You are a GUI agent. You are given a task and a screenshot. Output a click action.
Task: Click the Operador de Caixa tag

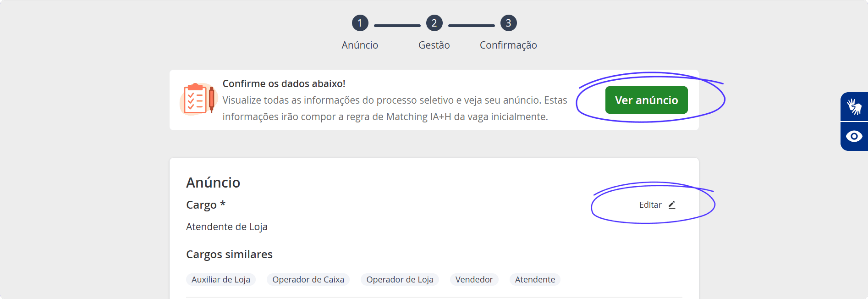[308, 280]
